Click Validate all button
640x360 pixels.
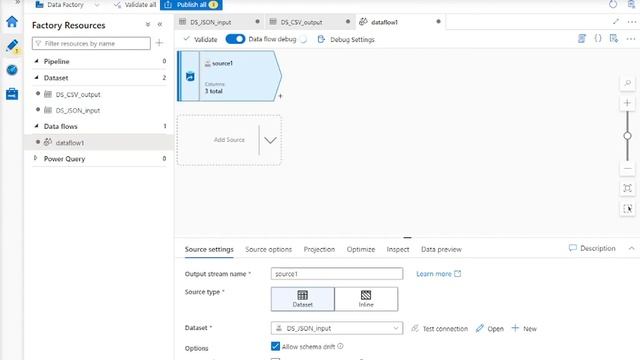[x=135, y=5]
